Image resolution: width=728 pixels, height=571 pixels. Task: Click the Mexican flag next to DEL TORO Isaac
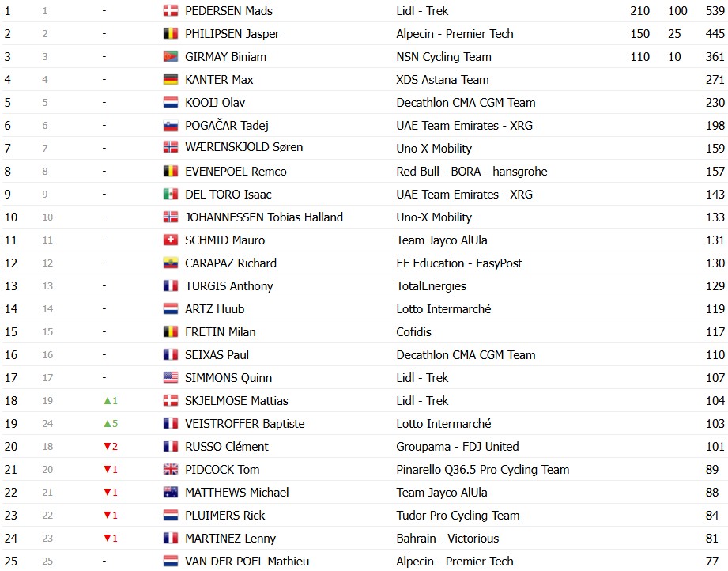point(171,195)
